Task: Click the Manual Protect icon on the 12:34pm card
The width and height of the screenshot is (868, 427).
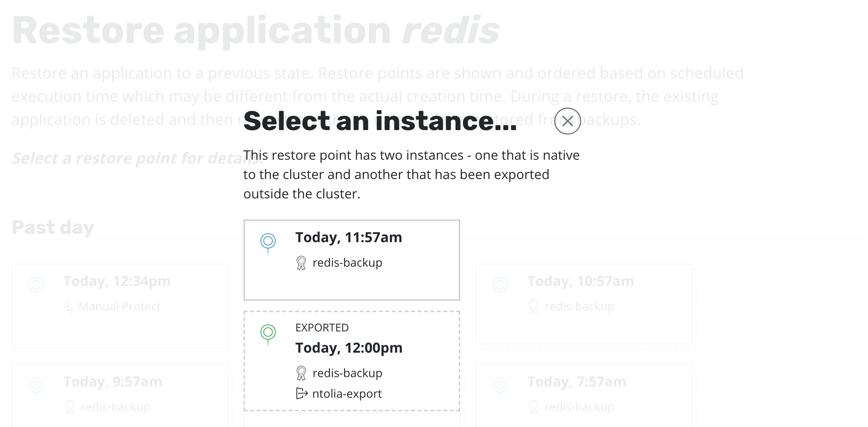Action: tap(69, 306)
